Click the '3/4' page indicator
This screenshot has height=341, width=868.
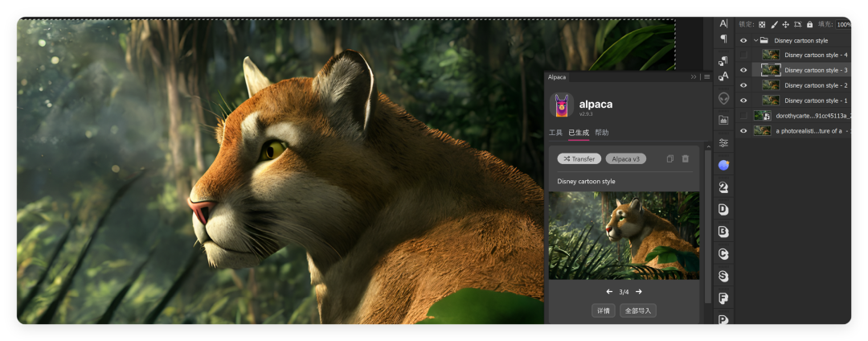coord(624,292)
